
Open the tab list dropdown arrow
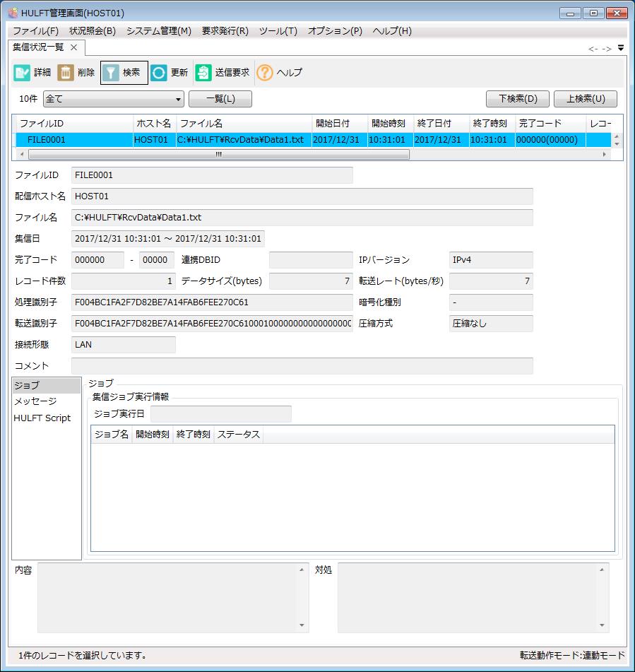click(621, 48)
